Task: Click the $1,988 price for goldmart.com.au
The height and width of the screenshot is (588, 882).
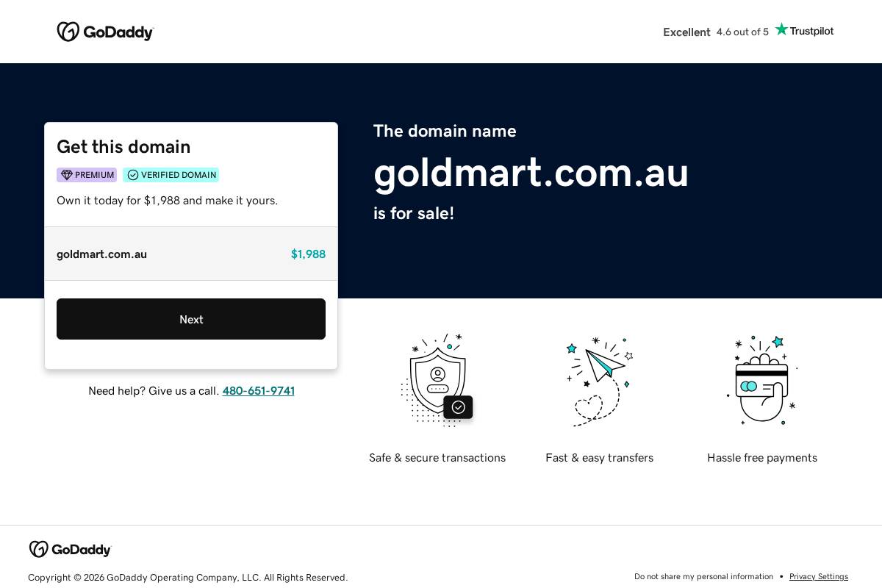Action: (308, 254)
